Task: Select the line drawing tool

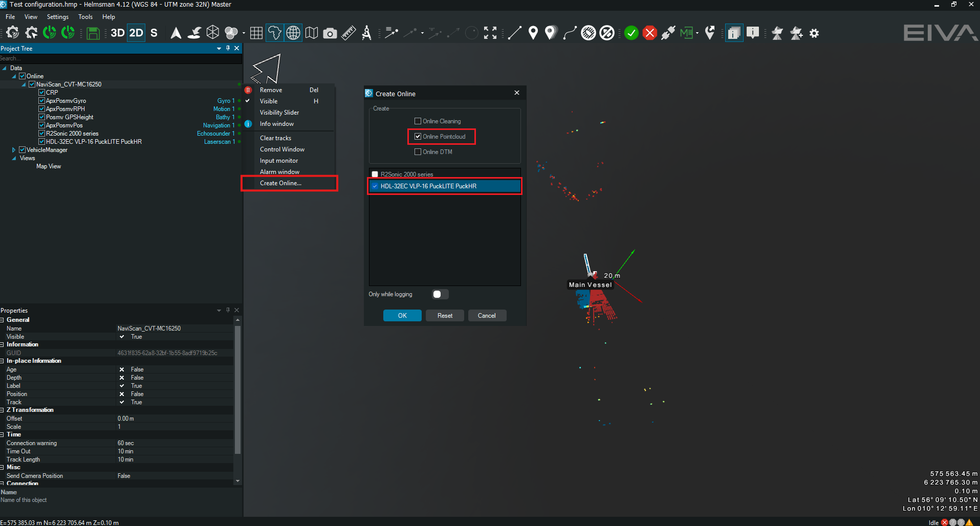Action: [515, 33]
